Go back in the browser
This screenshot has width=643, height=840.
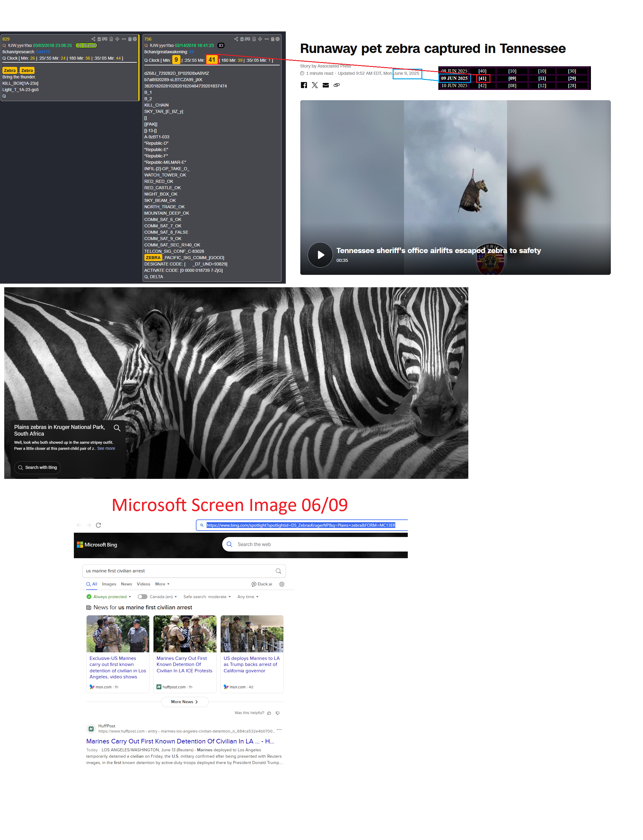(x=79, y=525)
